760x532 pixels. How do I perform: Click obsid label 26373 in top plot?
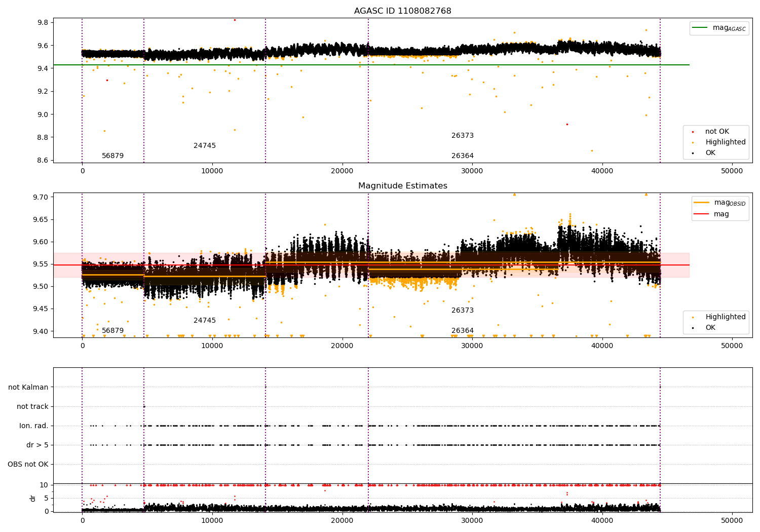click(463, 136)
